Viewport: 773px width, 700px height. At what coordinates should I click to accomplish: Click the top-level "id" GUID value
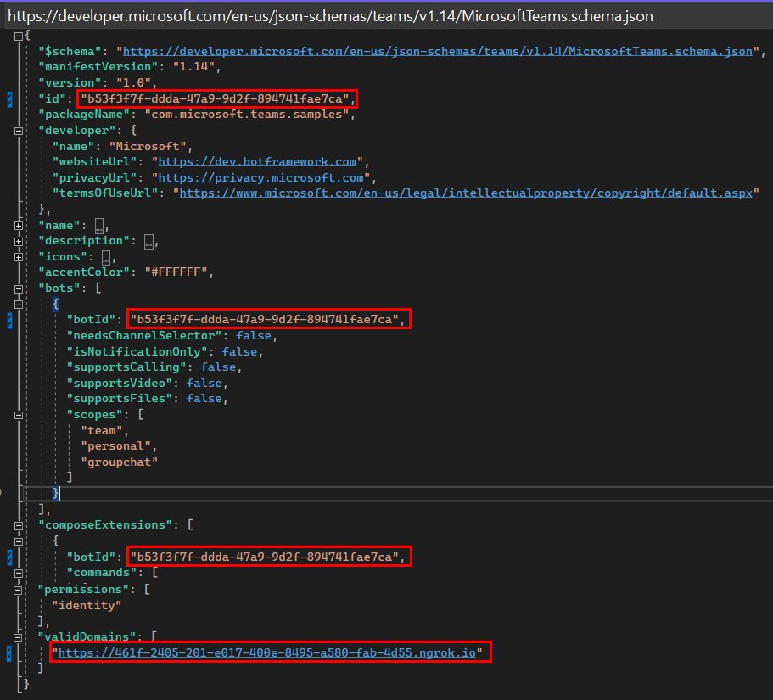(215, 98)
